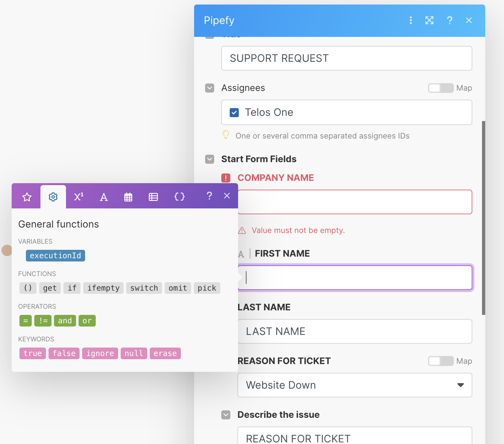Insert the if function

click(72, 288)
